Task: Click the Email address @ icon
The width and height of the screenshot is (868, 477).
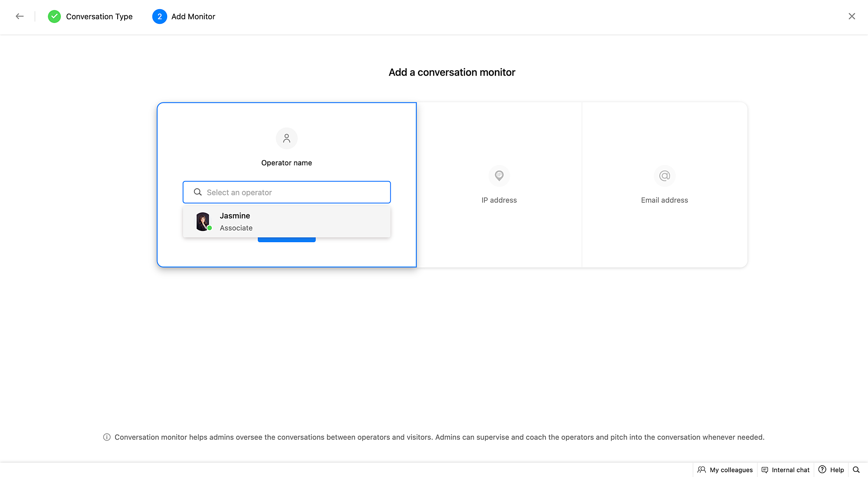Action: pyautogui.click(x=664, y=176)
